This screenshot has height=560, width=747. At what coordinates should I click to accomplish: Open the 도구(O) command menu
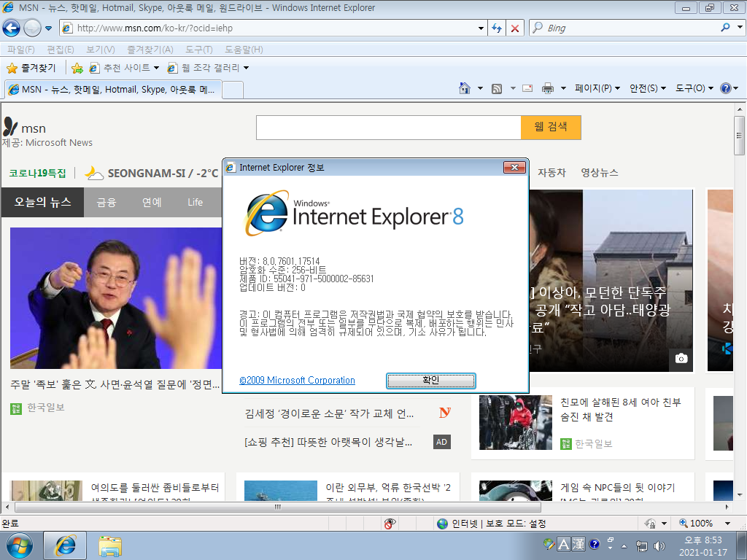694,88
